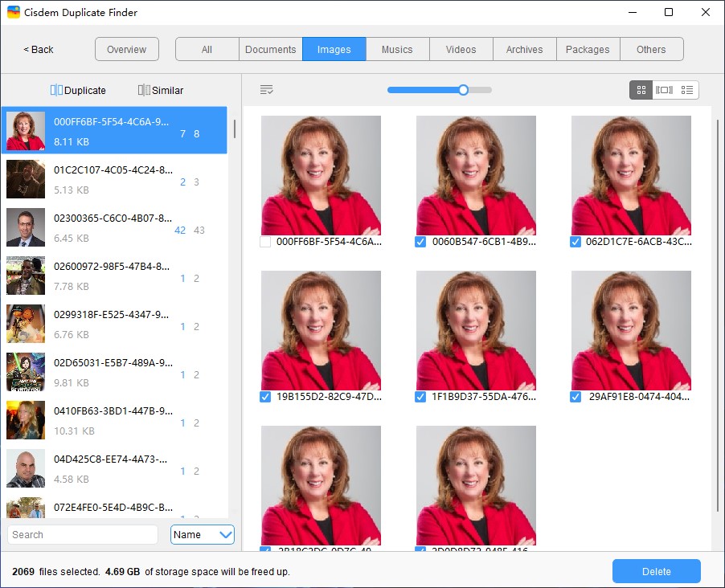
Task: Click the Delete button
Action: [x=656, y=571]
